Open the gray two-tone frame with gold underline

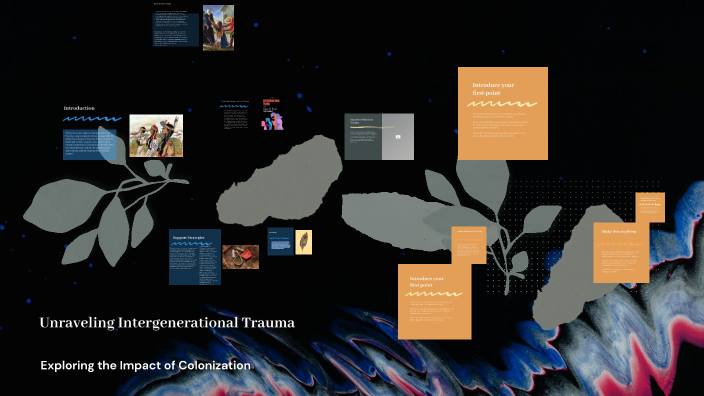pyautogui.click(x=379, y=136)
